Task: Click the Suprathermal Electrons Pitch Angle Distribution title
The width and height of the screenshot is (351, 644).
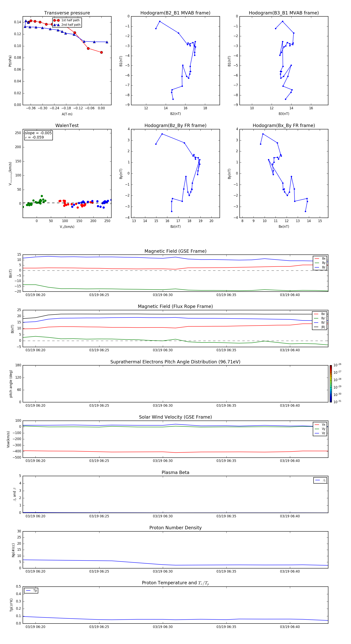Action: (175, 362)
